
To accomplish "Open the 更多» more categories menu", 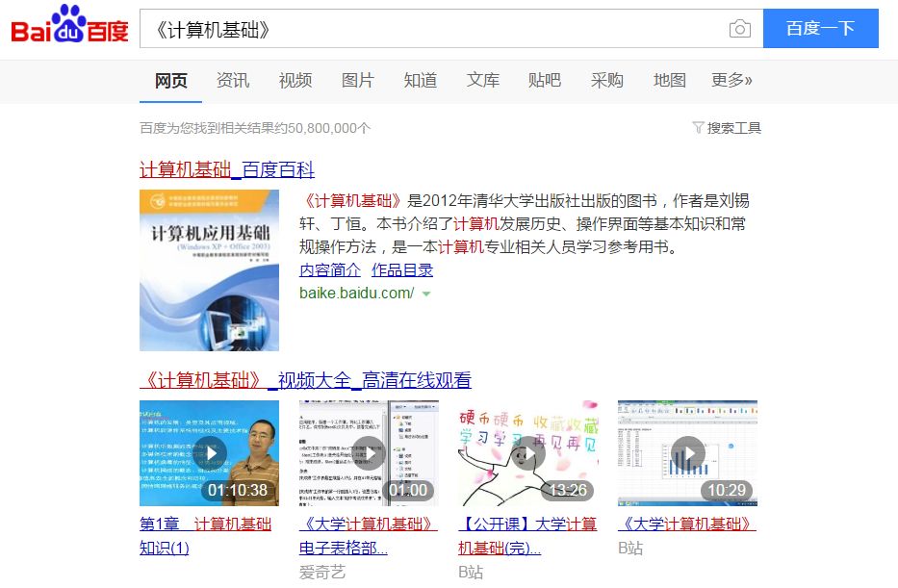I will [731, 80].
